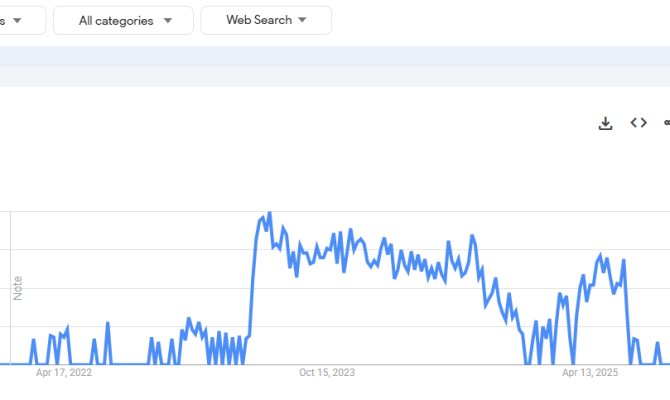Image resolution: width=670 pixels, height=400 pixels.
Task: Open the cut-off leftmost filter dropdown
Action: coord(20,20)
